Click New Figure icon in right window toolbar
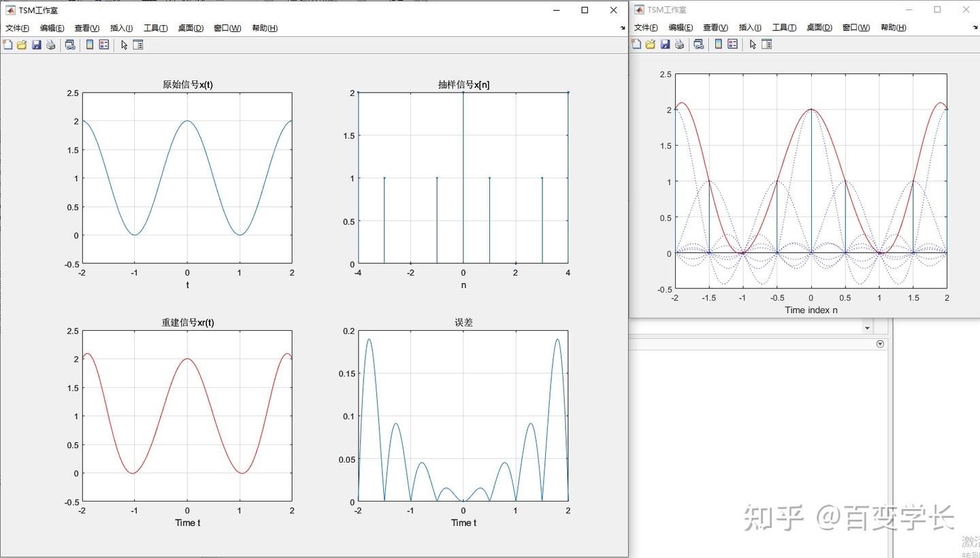 point(636,44)
